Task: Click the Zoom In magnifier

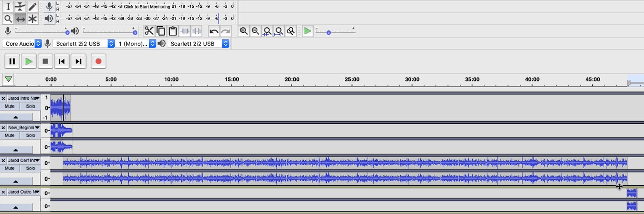Action: click(x=244, y=31)
